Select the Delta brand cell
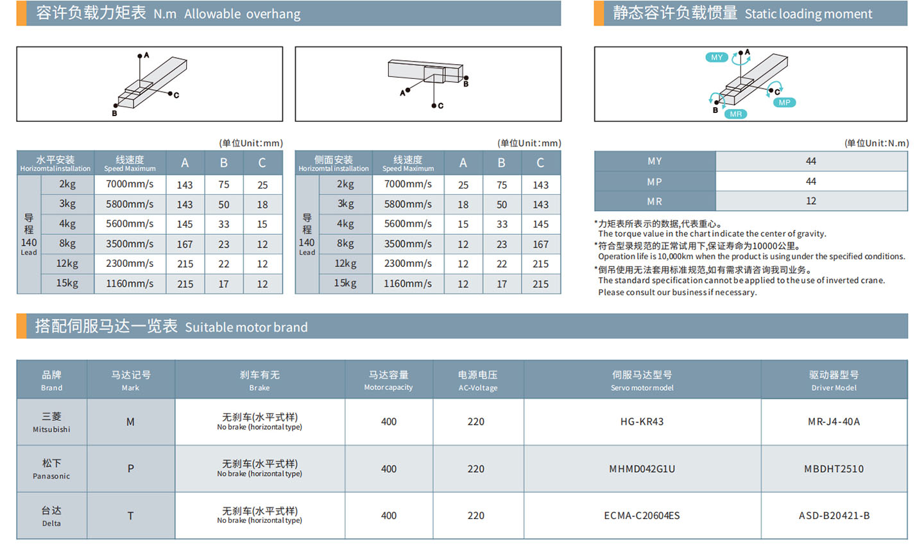 pos(52,516)
